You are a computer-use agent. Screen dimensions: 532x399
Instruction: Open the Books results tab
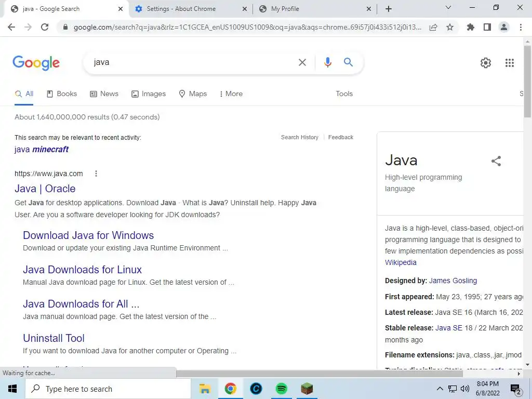point(62,94)
